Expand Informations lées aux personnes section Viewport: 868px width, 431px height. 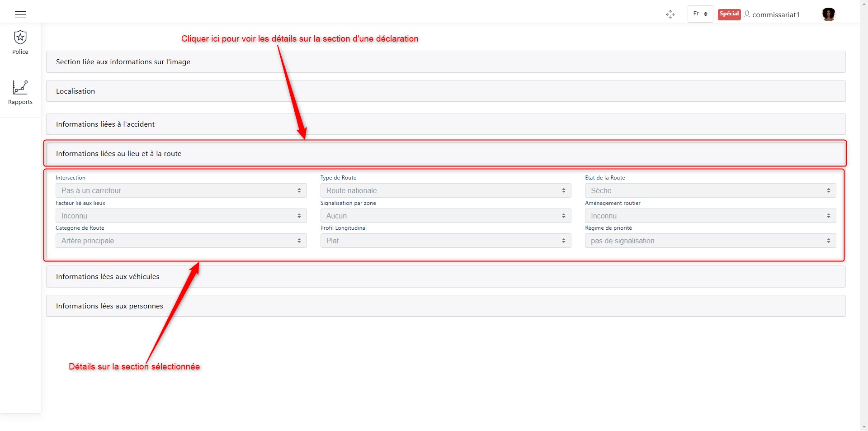tap(446, 306)
